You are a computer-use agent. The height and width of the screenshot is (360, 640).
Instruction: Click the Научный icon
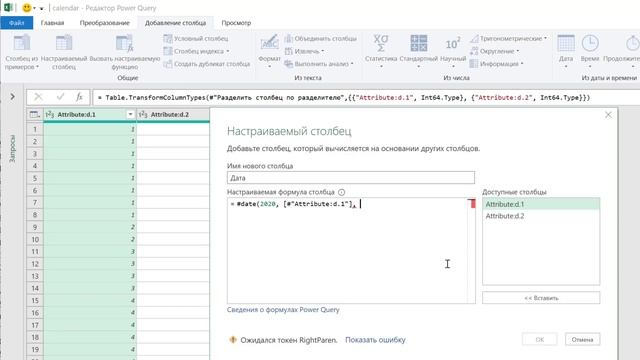(453, 44)
